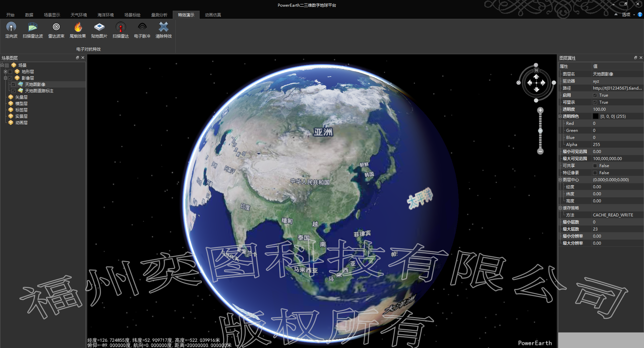Trigger the 电子脉冲 pulse effect
The image size is (644, 348).
142,30
